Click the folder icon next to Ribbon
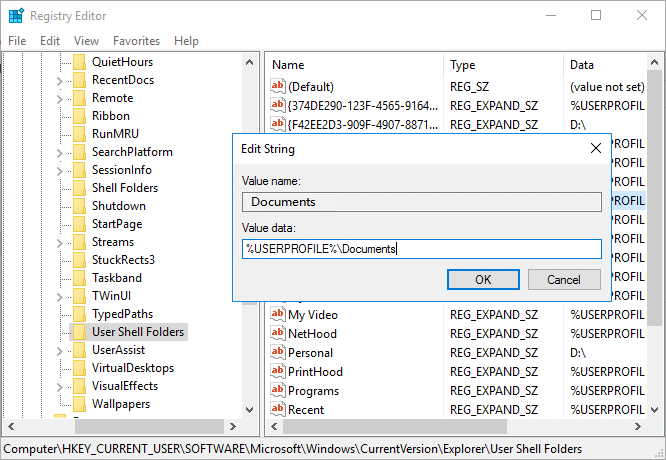The image size is (666, 460). tap(79, 116)
